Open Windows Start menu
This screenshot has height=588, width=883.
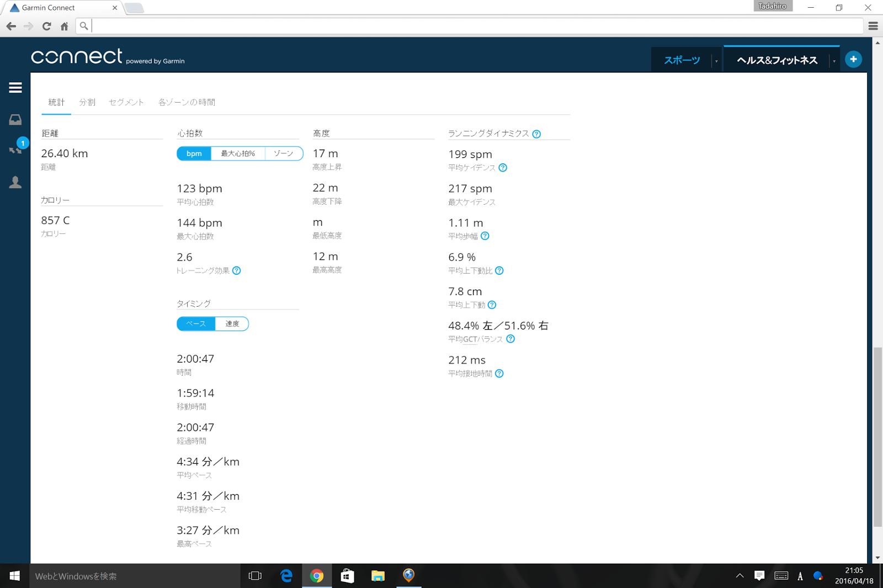pos(15,576)
